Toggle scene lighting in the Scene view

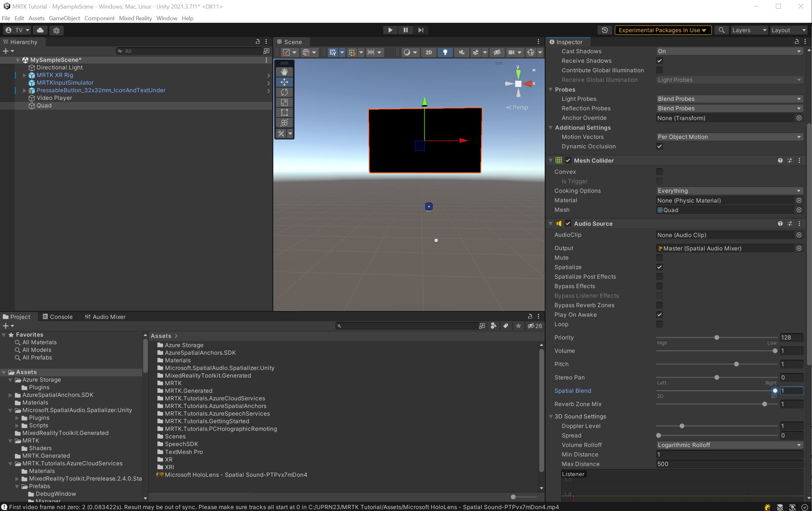[445, 52]
